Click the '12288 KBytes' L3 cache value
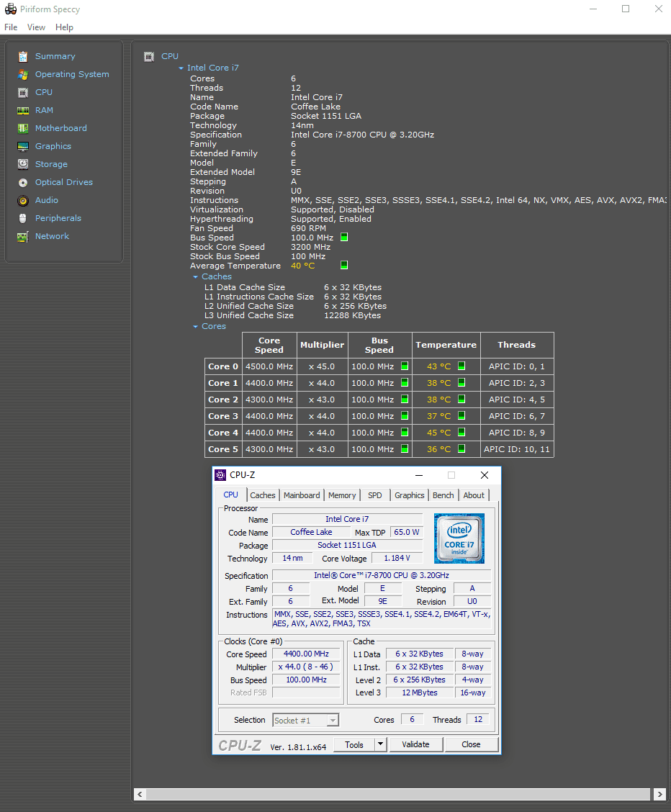 352,315
